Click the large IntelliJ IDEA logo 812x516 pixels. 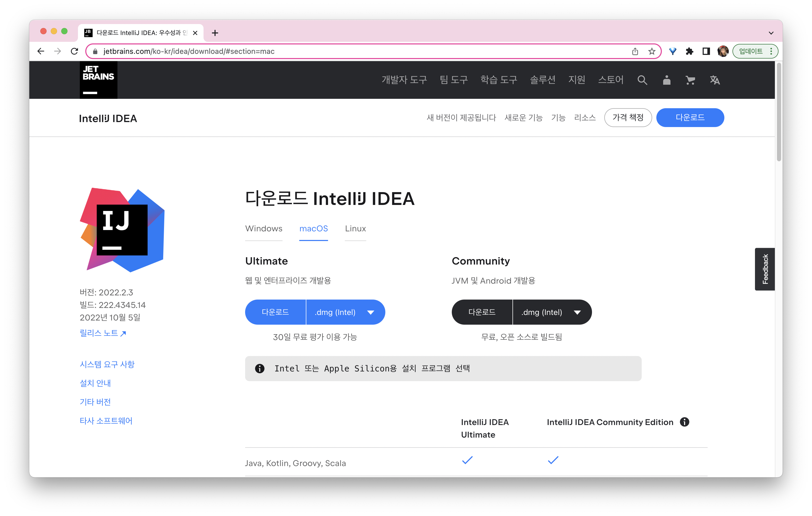[122, 230]
